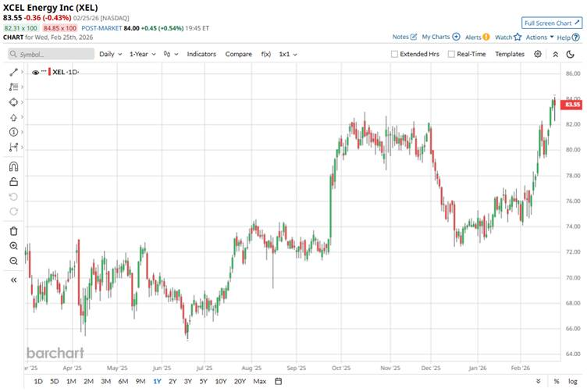Expand the trend line tool submenu arrow
Image resolution: width=587 pixels, height=392 pixels.
click(22, 72)
